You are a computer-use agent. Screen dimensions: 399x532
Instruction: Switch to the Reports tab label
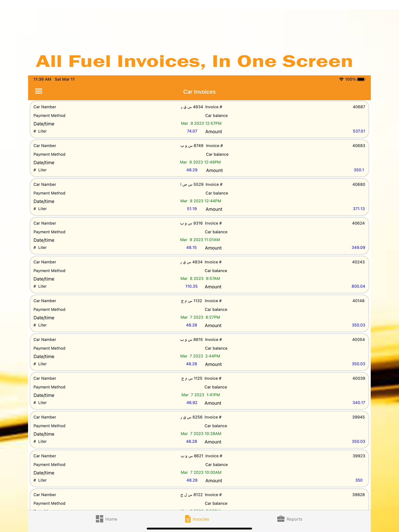coord(294,519)
